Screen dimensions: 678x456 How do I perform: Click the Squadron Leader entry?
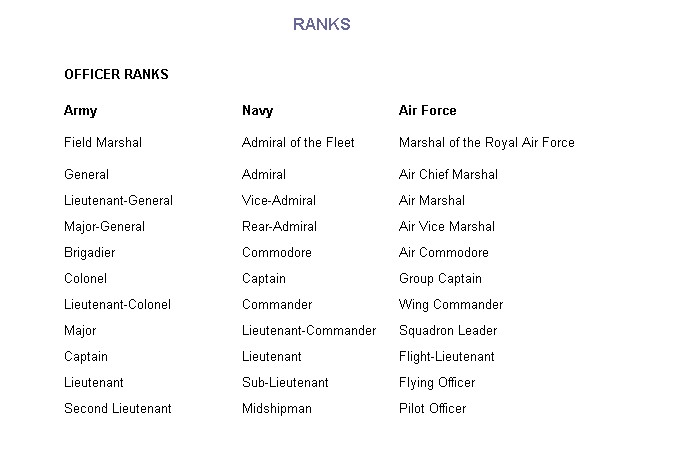tap(447, 331)
